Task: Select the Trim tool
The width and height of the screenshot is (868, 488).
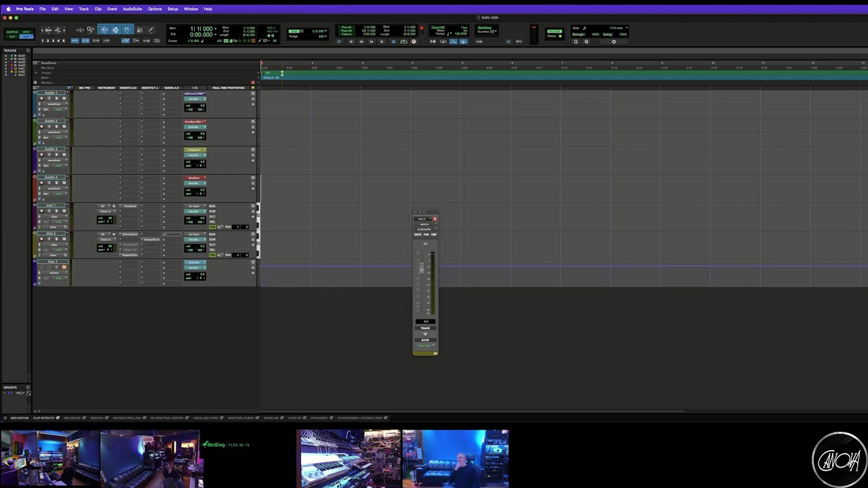Action: [104, 30]
